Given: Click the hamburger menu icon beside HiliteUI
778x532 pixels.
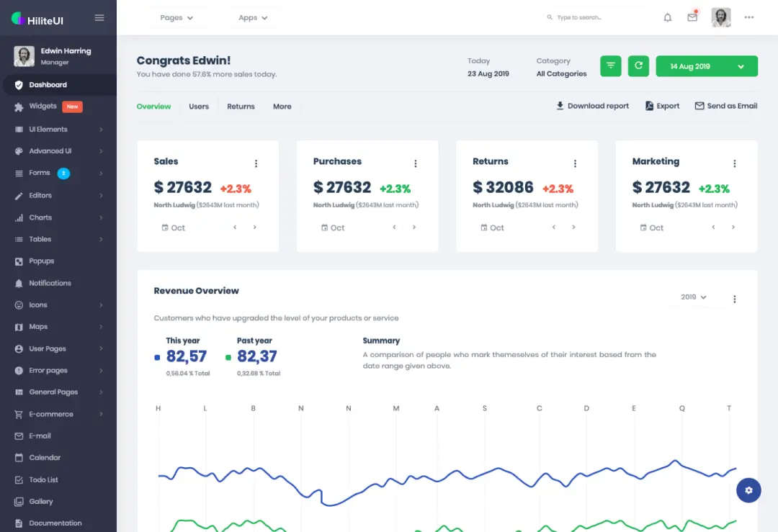Looking at the screenshot, I should pyautogui.click(x=99, y=18).
